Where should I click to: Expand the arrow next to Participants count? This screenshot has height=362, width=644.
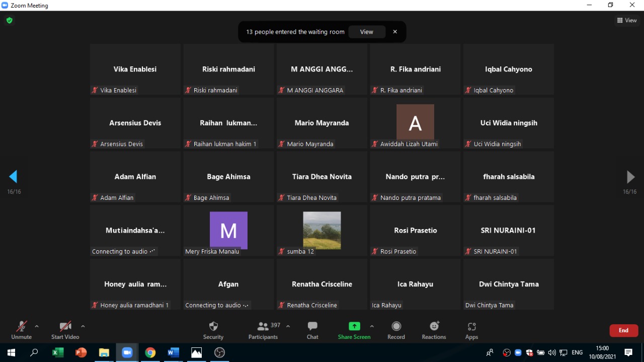pyautogui.click(x=288, y=326)
